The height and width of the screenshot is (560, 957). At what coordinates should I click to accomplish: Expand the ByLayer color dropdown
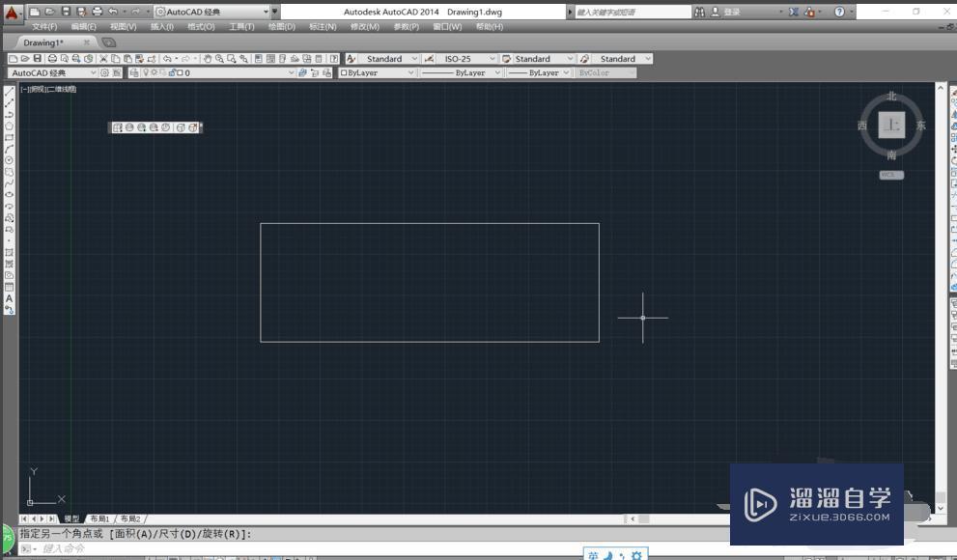[411, 72]
